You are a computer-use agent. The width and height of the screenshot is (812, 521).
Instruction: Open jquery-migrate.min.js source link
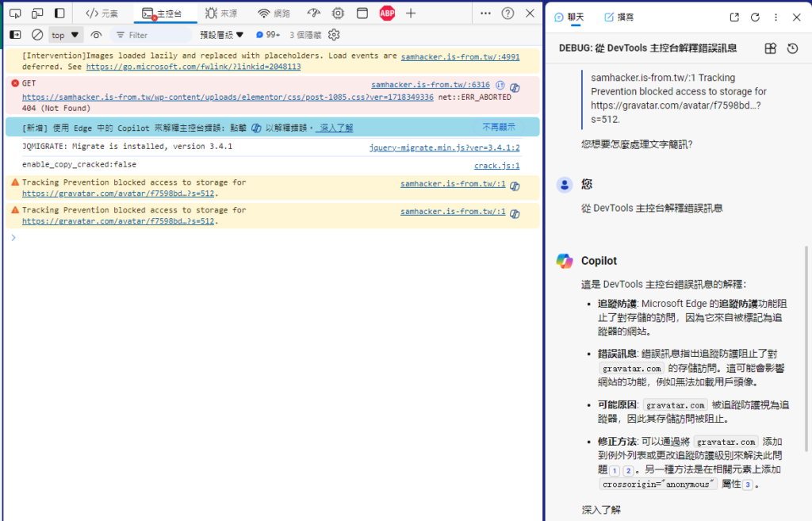pyautogui.click(x=444, y=147)
